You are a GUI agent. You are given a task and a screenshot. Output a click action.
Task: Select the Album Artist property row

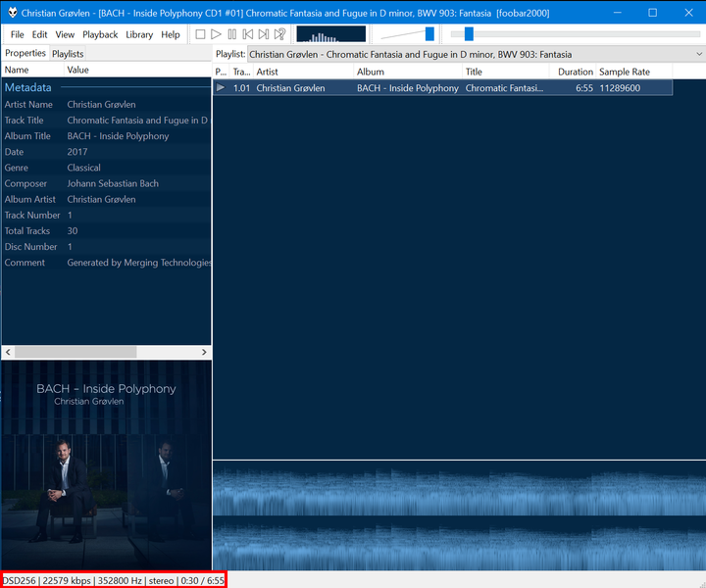[106, 199]
